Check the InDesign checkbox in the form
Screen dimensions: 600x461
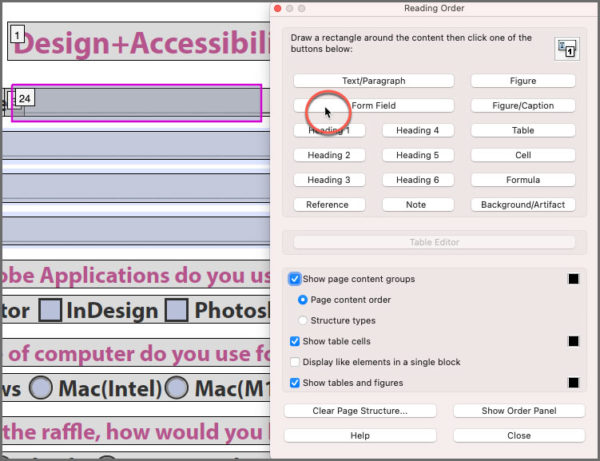coord(50,310)
